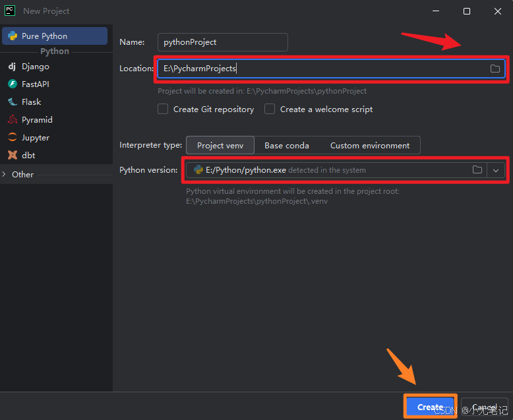Viewport: 513px width, 420px height.
Task: Click the Create button
Action: click(430, 407)
